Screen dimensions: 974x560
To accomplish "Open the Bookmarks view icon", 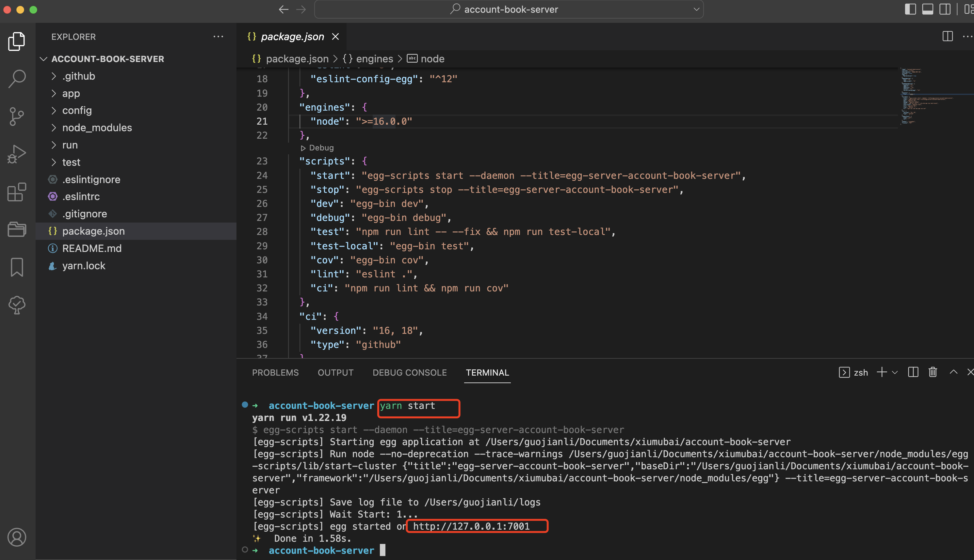I will (x=17, y=267).
